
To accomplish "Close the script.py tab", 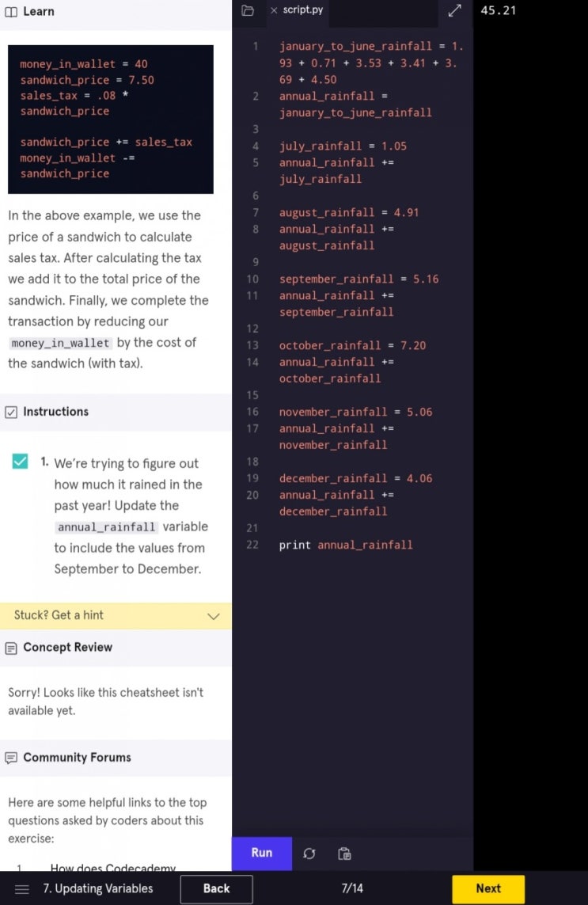I will click(x=275, y=10).
